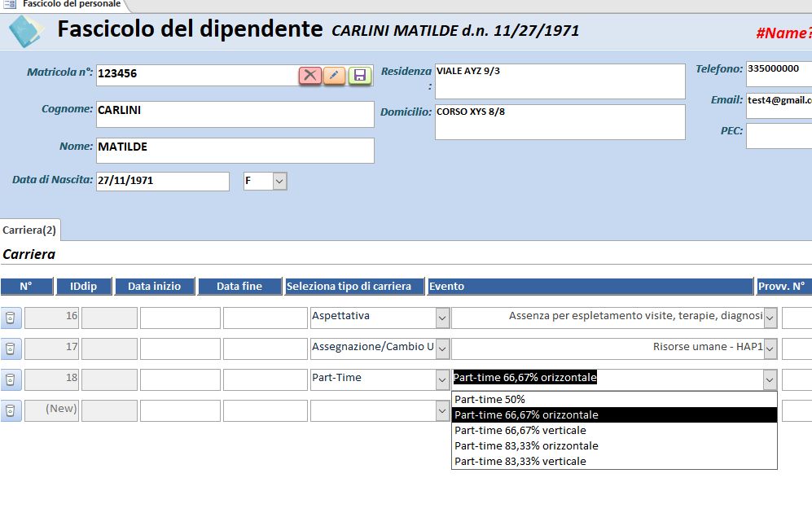Click trash icon on the (New) row
This screenshot has width=812, height=513.
(x=11, y=411)
